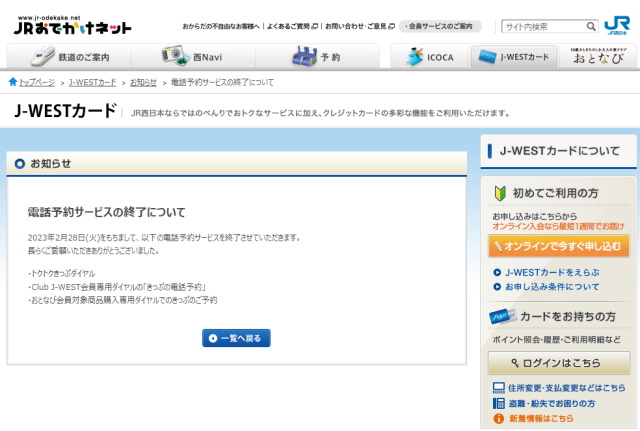Click the beginner leaf mark icon
The width and height of the screenshot is (640, 431).
coord(500,193)
